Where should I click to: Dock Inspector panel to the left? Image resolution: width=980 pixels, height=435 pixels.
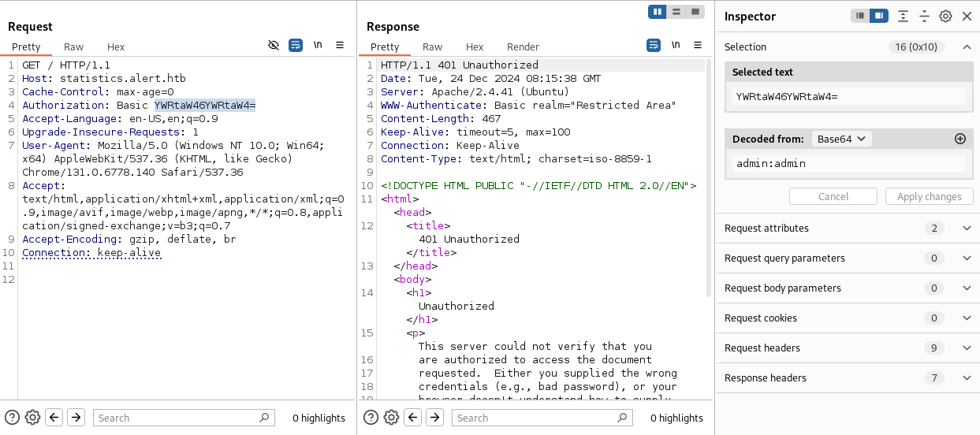click(860, 17)
